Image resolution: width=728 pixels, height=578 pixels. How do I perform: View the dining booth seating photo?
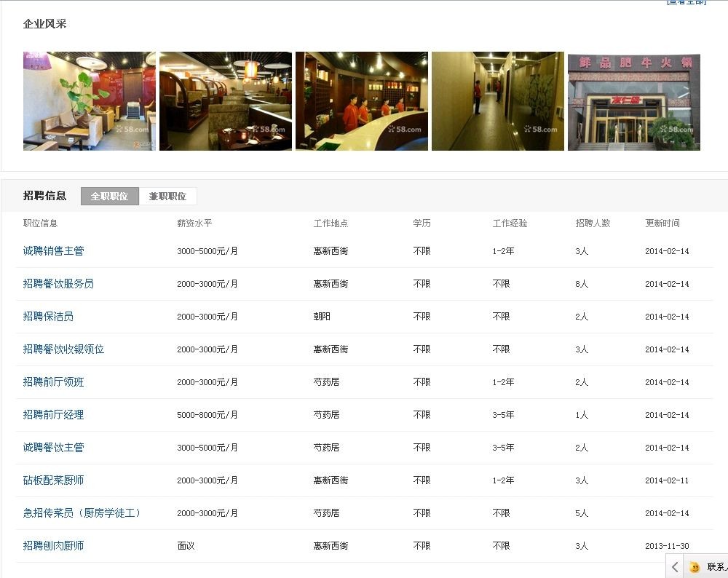[226, 101]
